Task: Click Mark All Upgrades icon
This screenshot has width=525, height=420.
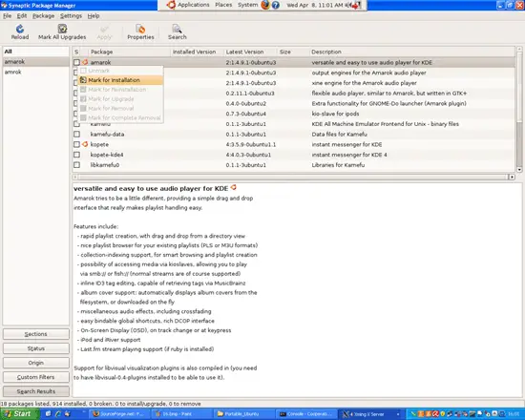Action: [x=62, y=29]
